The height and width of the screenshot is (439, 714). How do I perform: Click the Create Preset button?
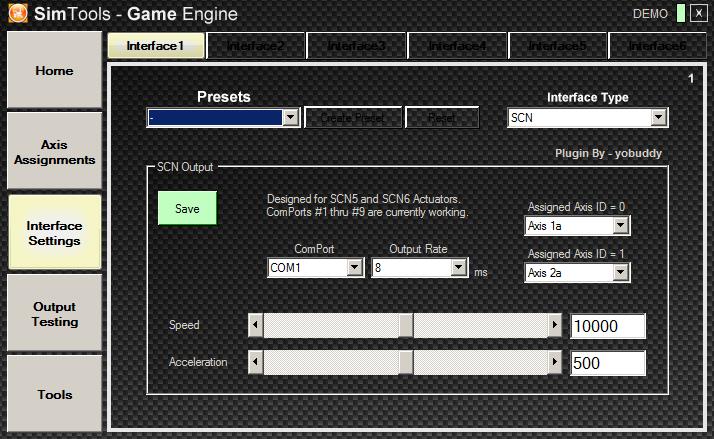point(353,117)
